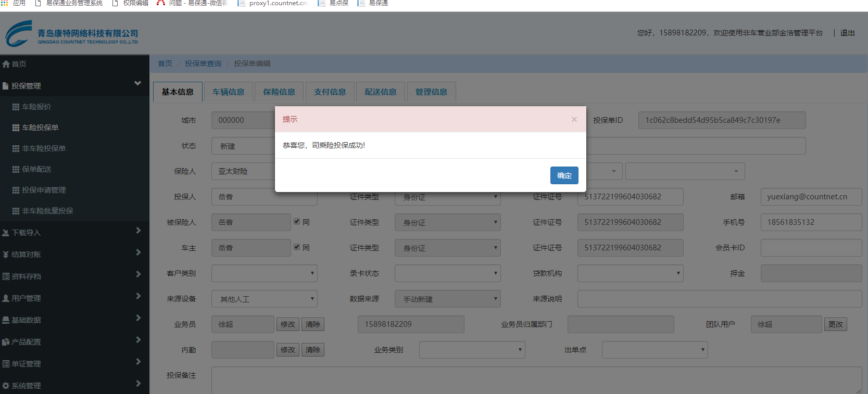Close the 提示 dialog with the X icon

tap(574, 119)
